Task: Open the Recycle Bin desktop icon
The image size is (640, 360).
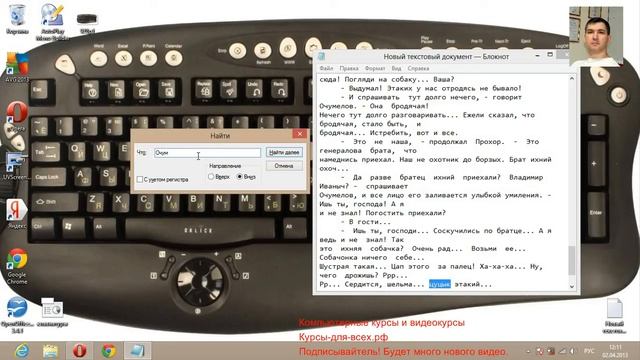Action: 17,19
